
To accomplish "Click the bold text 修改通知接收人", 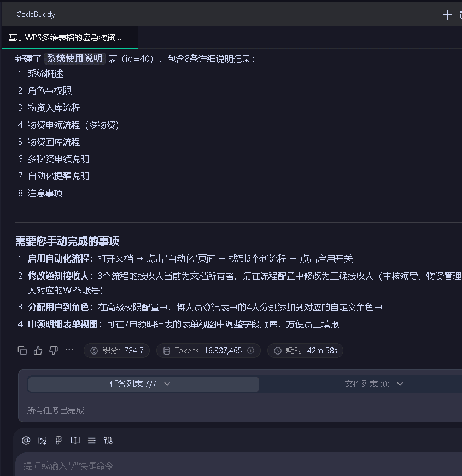I will tap(59, 276).
